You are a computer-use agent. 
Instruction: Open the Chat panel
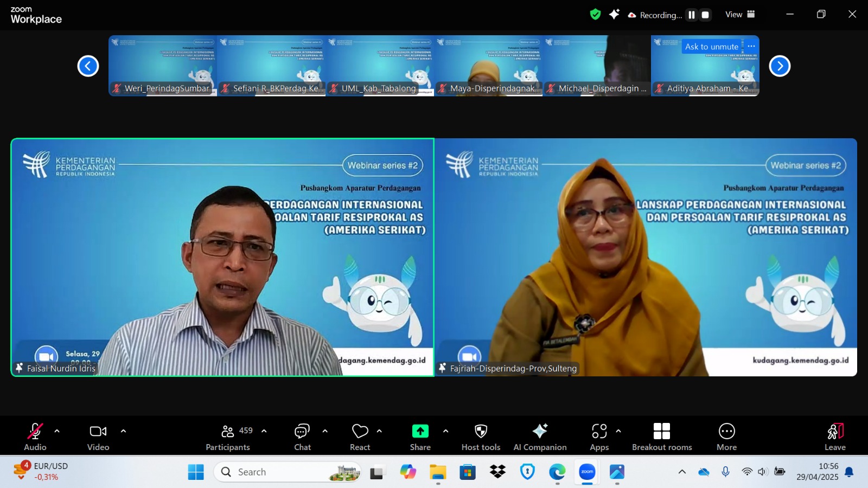coord(302,436)
